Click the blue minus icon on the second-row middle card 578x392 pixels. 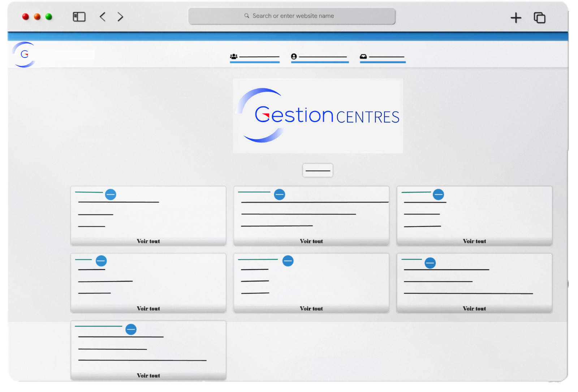(x=288, y=261)
